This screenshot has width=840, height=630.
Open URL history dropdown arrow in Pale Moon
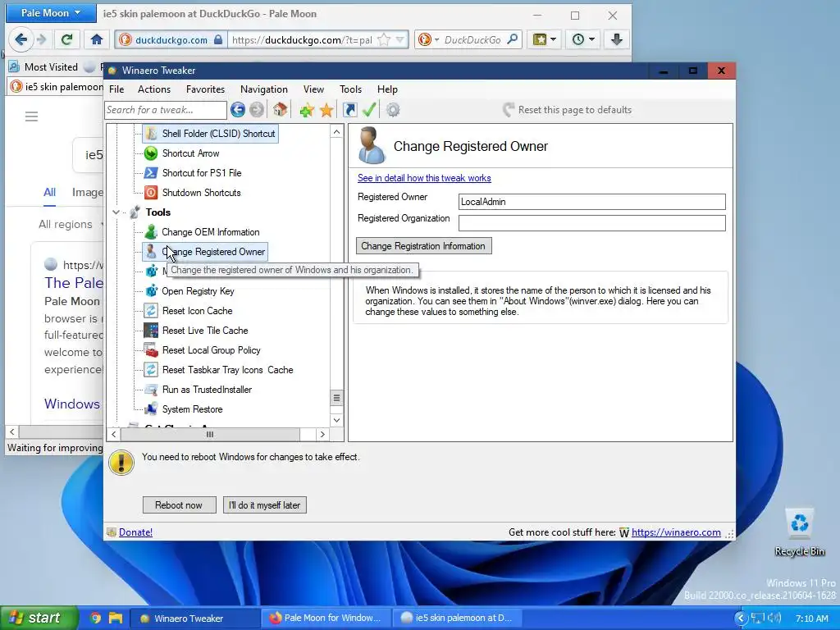pyautogui.click(x=400, y=39)
